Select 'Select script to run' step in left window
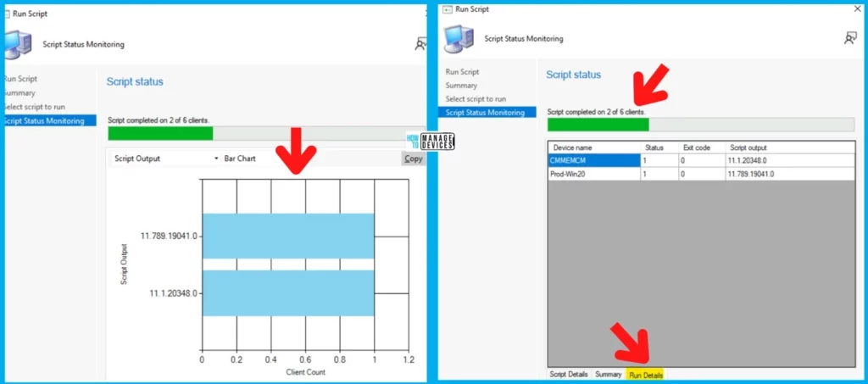The image size is (868, 384). [x=34, y=107]
